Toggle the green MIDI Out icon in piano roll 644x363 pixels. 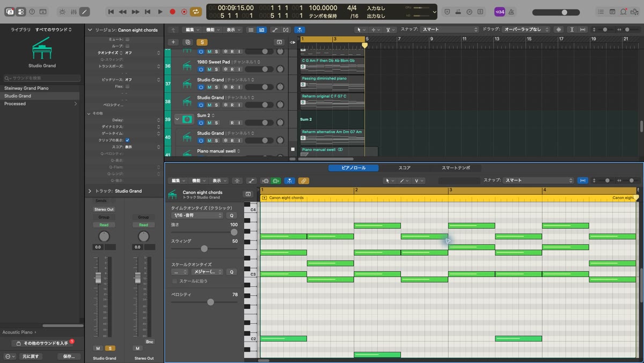click(x=276, y=181)
